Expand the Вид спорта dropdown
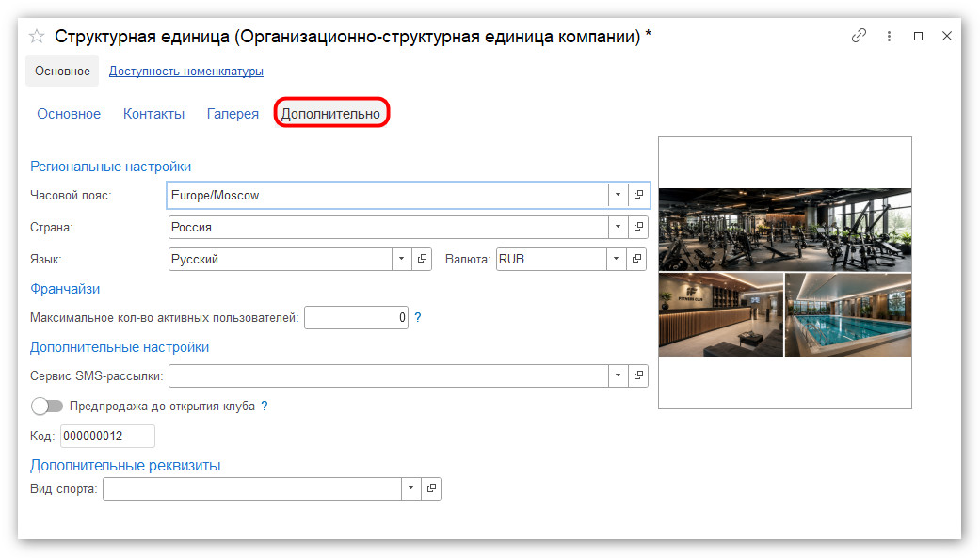 point(410,488)
